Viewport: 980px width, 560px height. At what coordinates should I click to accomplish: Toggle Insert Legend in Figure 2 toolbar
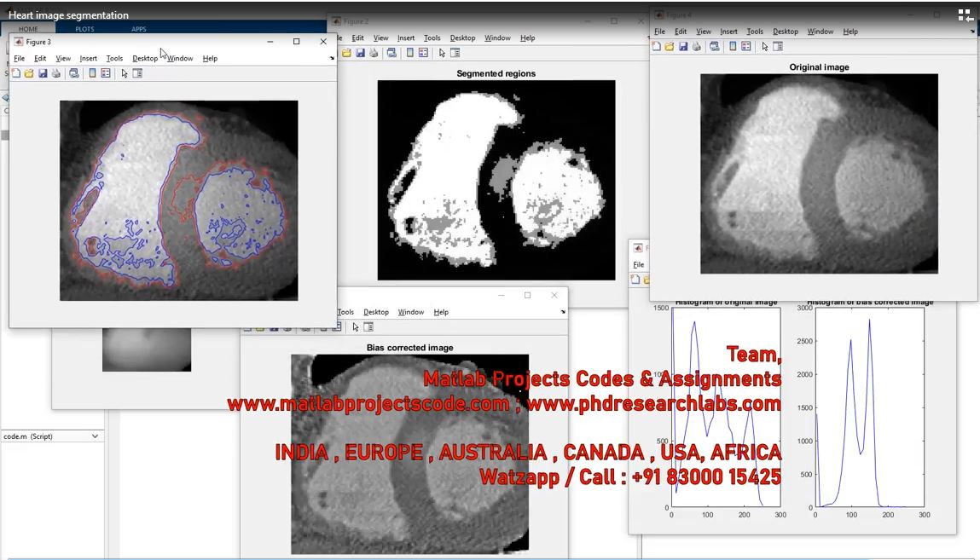click(424, 53)
